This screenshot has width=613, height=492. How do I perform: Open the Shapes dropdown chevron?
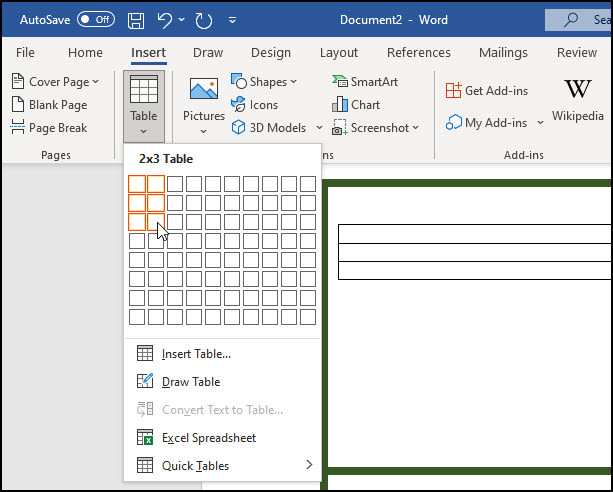(293, 82)
